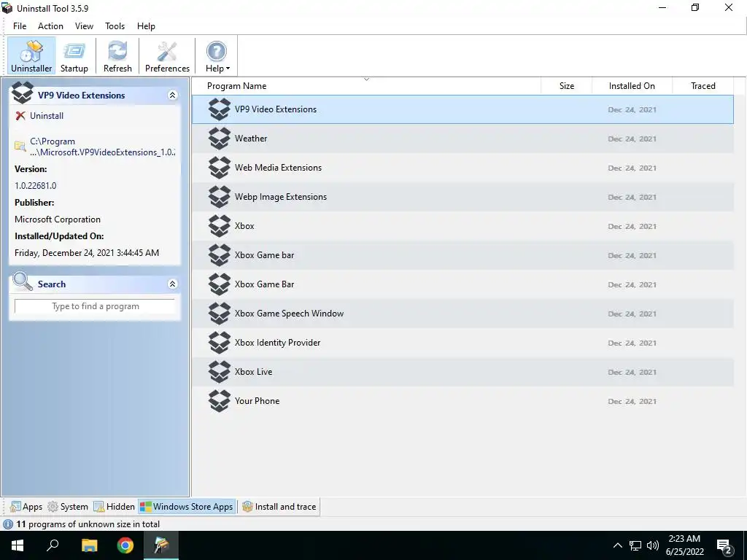Click the magnifier icon in Search panel
747x560 pixels.
click(x=22, y=281)
